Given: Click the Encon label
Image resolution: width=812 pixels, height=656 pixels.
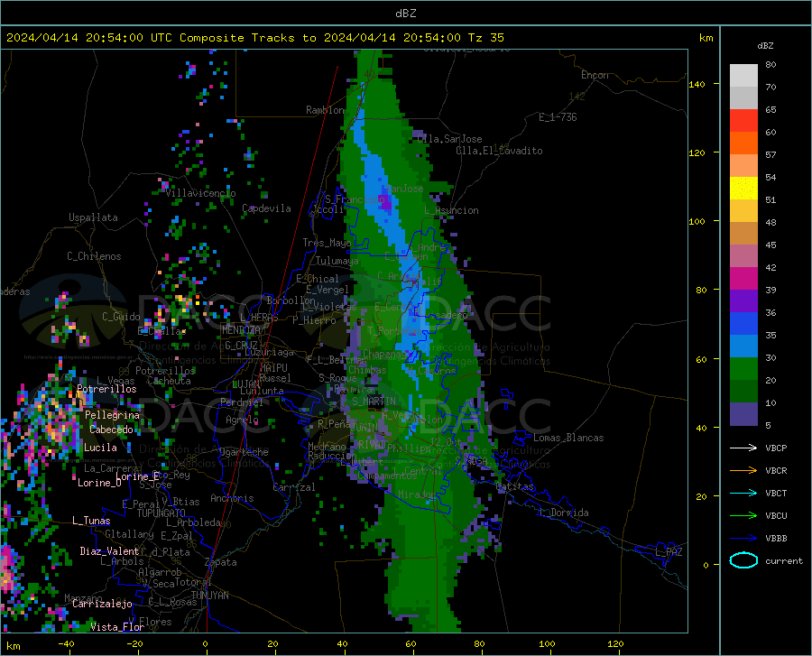Looking at the screenshot, I should 595,75.
